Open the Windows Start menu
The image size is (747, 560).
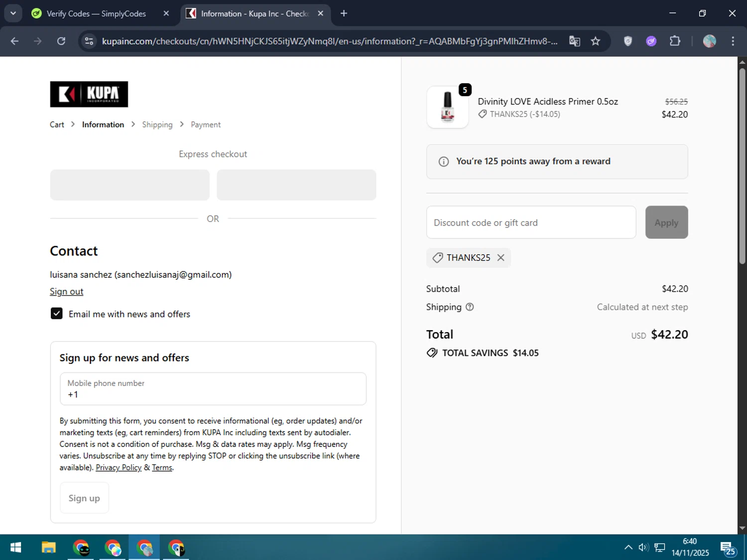point(15,548)
